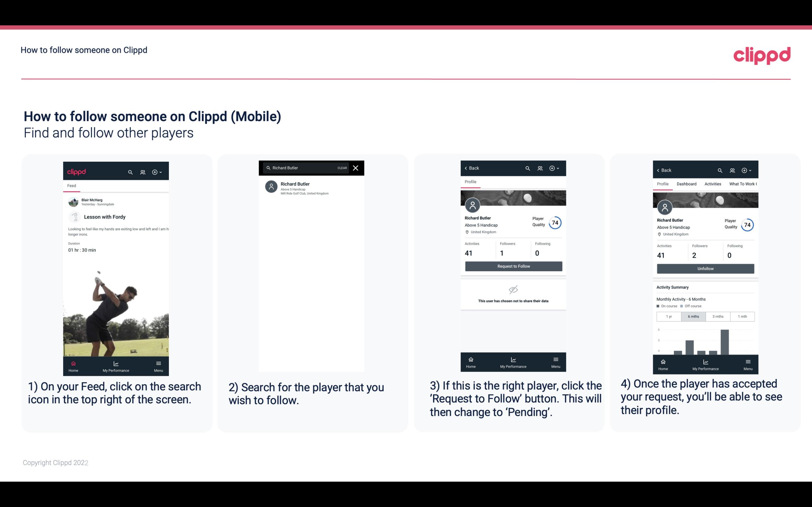Click the 3 months activity chart bar
Image resolution: width=812 pixels, height=507 pixels.
tap(717, 316)
